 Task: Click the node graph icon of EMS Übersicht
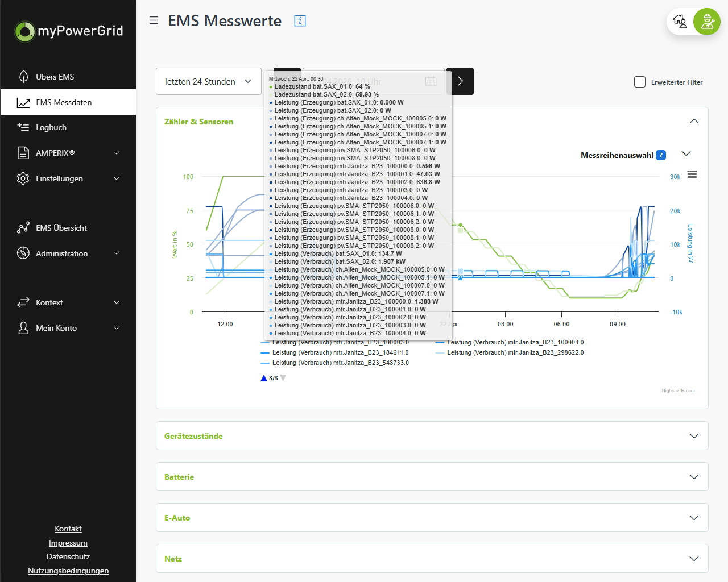(23, 228)
